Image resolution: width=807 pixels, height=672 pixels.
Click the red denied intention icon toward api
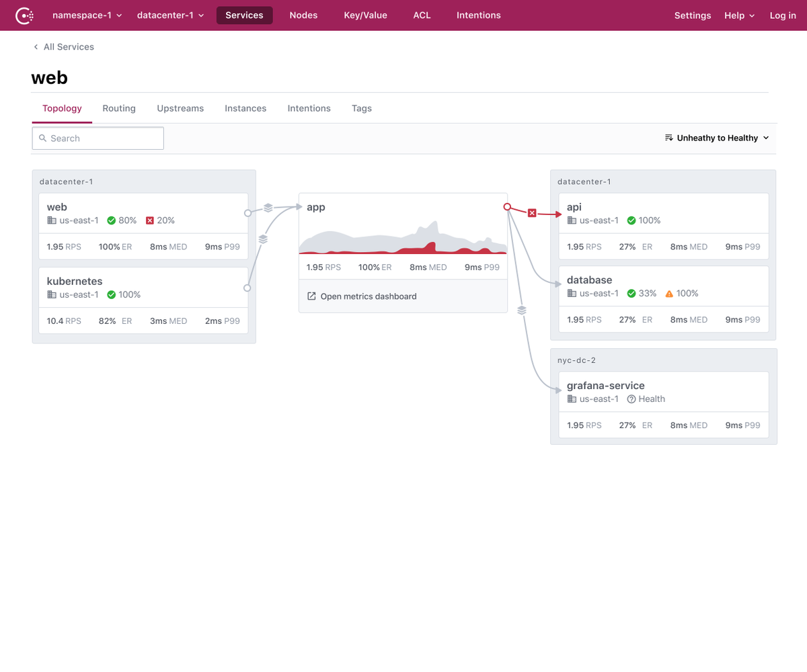[532, 213]
